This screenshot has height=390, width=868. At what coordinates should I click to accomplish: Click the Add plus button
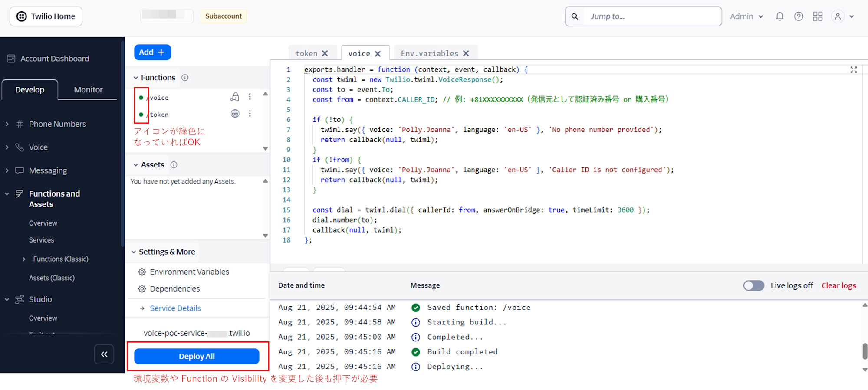coord(152,52)
